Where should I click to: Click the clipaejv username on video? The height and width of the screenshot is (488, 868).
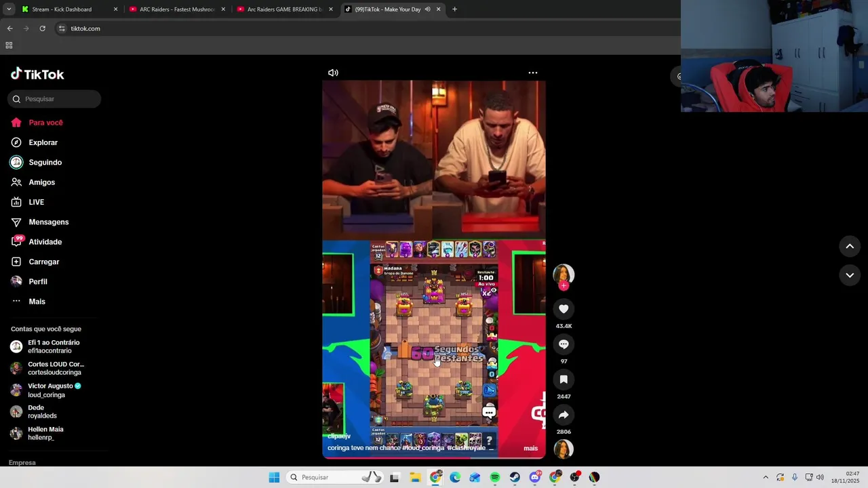pos(339,436)
